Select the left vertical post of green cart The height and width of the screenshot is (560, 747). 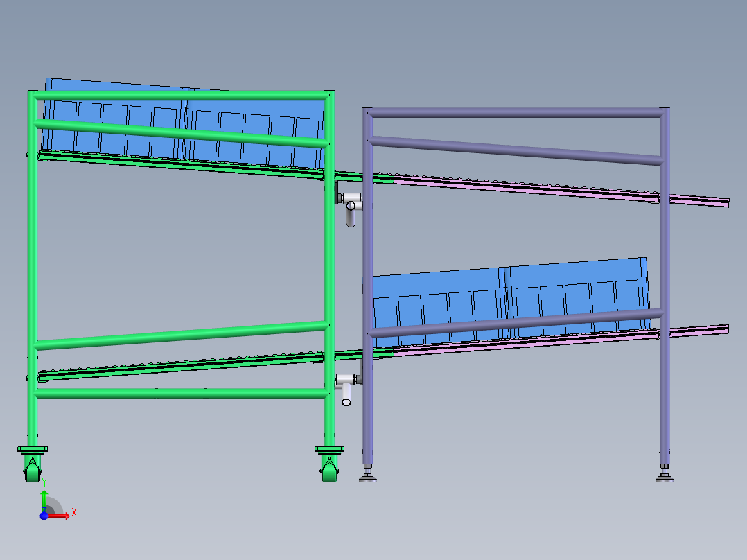point(33,268)
